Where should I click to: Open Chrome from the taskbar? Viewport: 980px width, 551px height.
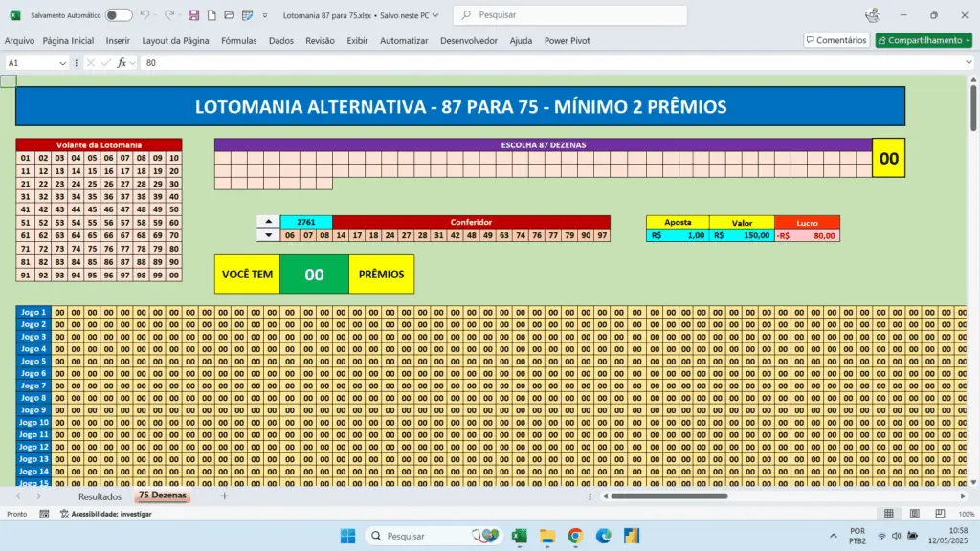(575, 536)
